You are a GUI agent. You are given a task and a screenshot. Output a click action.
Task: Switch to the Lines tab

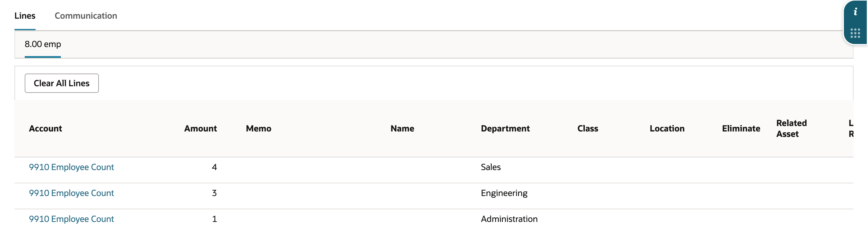25,16
